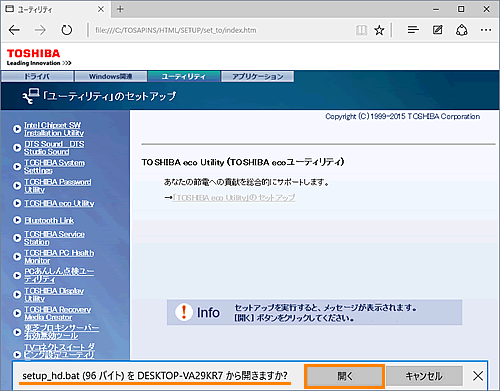The height and width of the screenshot is (391, 500).
Task: Click the Info exclamation icon
Action: click(184, 312)
